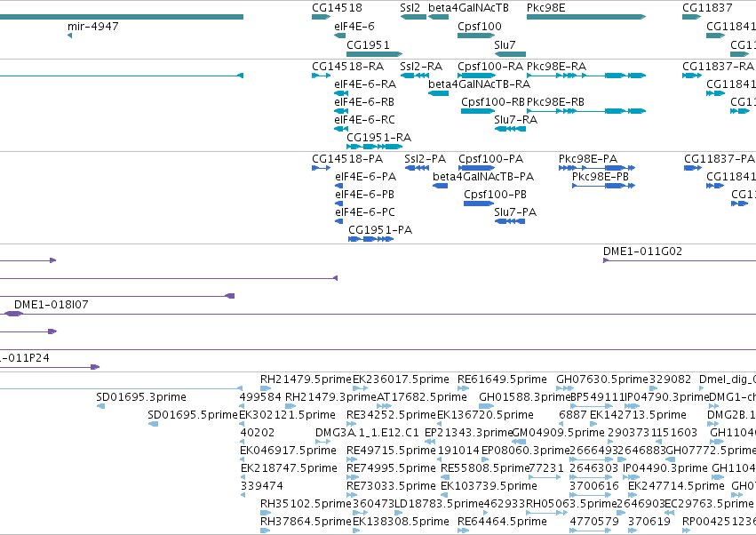The image size is (756, 535).
Task: Click the GH01588.3prime EST label
Action: (525, 397)
